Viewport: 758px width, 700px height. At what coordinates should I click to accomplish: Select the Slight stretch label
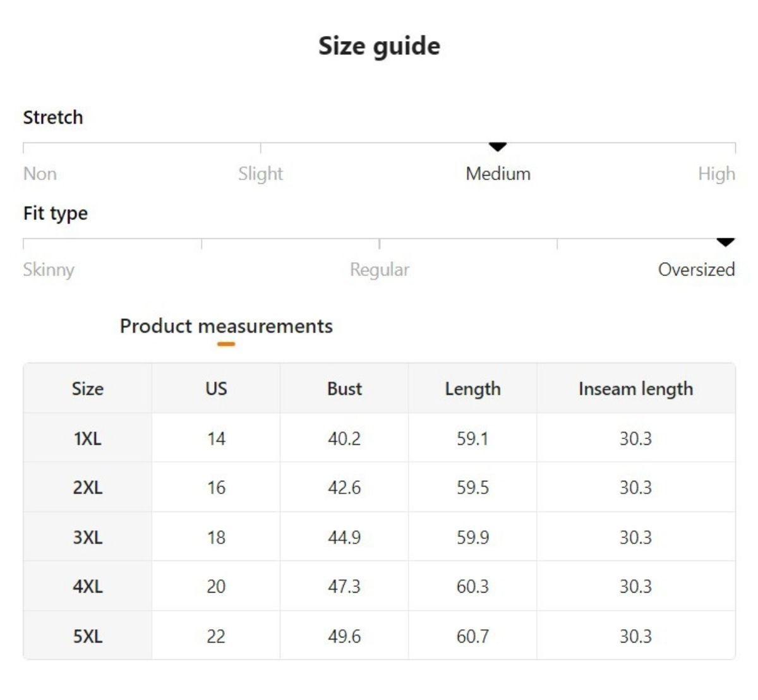coord(260,174)
